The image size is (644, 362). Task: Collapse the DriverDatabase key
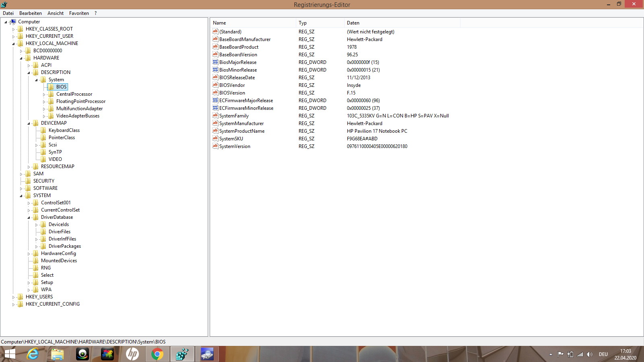click(x=29, y=218)
